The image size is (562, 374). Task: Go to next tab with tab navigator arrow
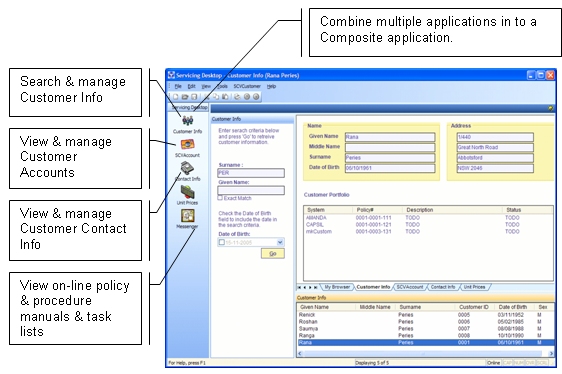pyautogui.click(x=310, y=288)
